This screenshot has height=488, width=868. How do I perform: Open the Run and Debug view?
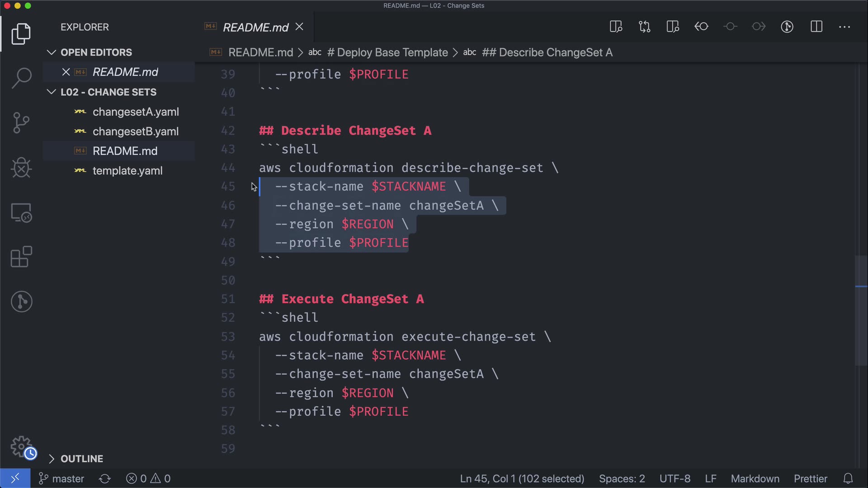click(21, 168)
